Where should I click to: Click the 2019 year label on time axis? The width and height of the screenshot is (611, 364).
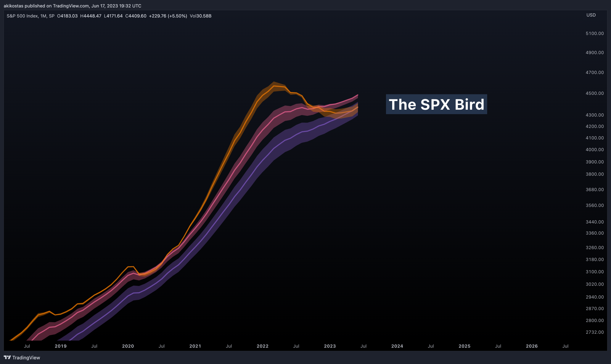coord(61,346)
